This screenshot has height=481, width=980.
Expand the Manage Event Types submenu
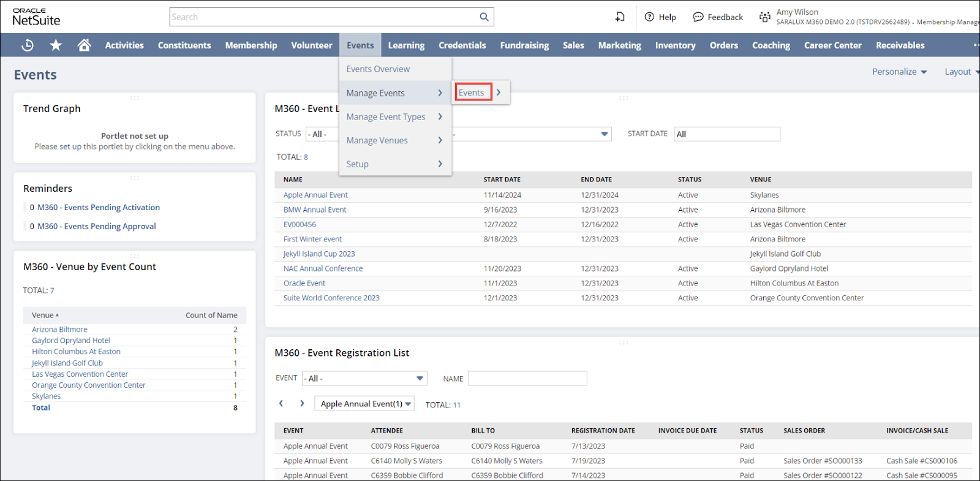pos(394,116)
